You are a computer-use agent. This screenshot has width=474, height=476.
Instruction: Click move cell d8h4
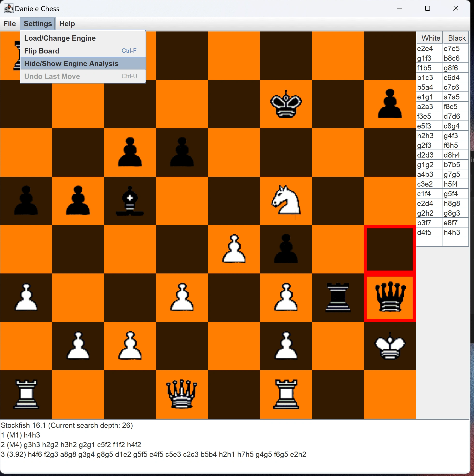pyautogui.click(x=456, y=155)
